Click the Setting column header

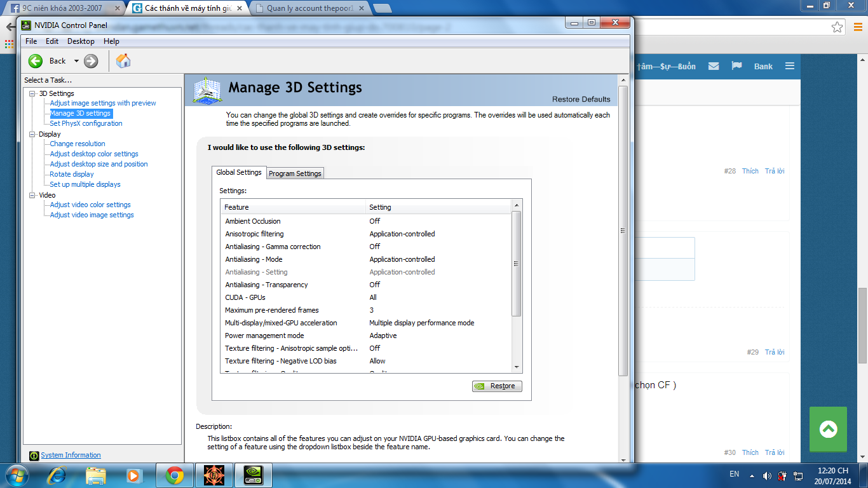tap(438, 207)
